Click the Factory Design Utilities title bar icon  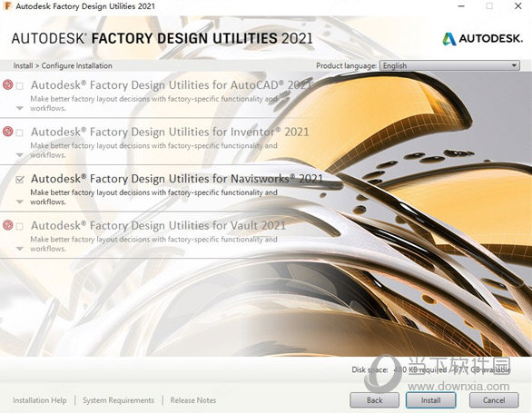(7, 6)
